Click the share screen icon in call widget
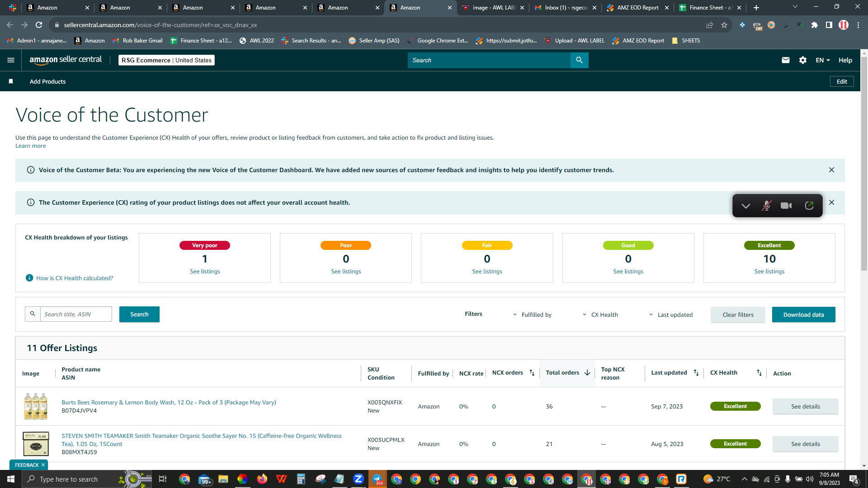 (809, 206)
